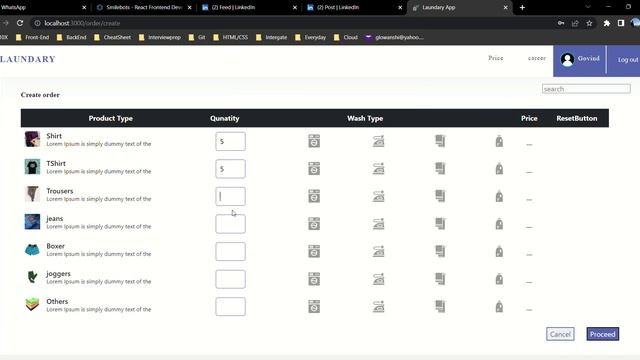Click the Boxer product thumbnail
Viewport: 640px width, 360px height.
pyautogui.click(x=32, y=249)
